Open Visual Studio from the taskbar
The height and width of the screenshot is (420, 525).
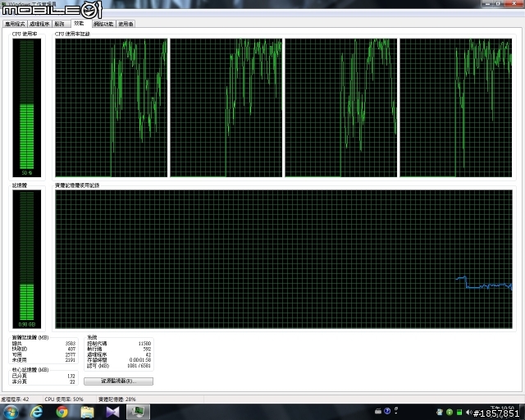[113, 412]
